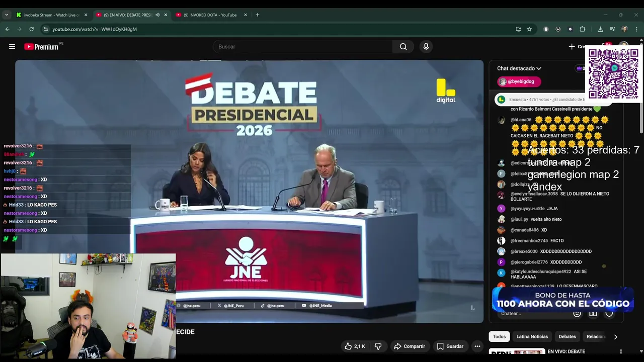Open browser extensions puzzle icon
The image size is (644, 362).
pos(583,29)
